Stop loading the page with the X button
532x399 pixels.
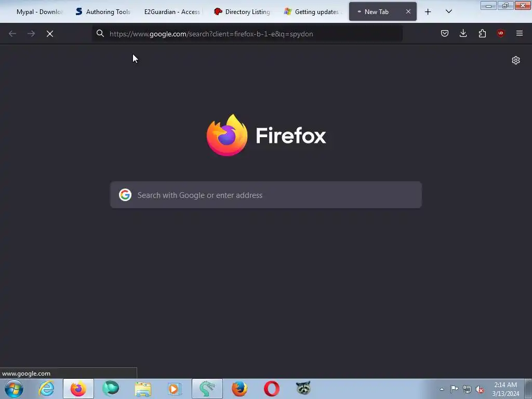(50, 34)
